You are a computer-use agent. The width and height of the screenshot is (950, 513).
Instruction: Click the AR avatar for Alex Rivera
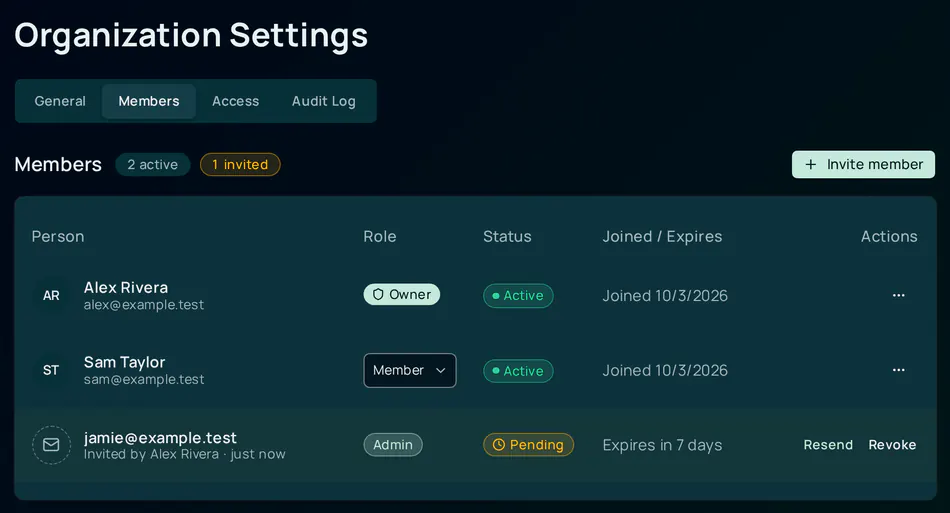click(51, 296)
